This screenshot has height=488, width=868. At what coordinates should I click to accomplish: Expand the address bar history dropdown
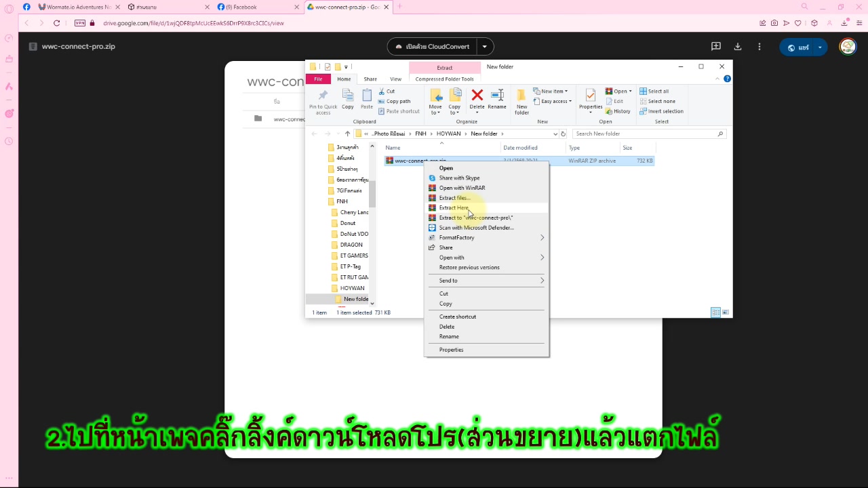[x=555, y=134]
